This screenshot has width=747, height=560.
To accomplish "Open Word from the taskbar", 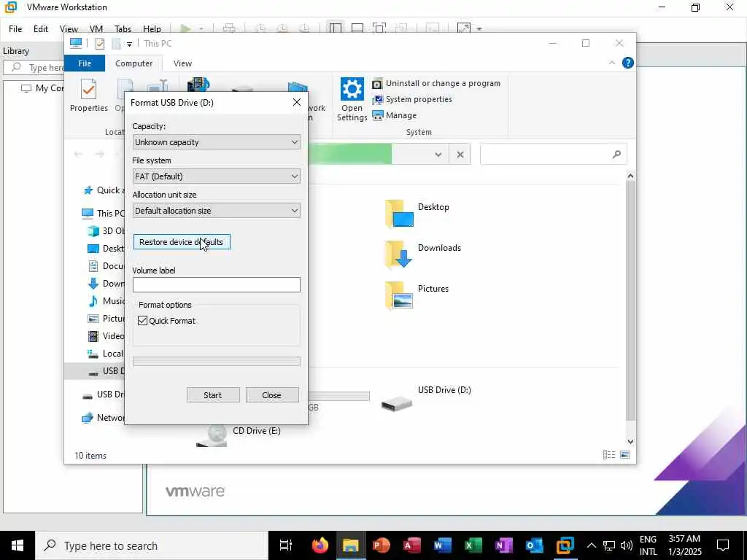I will pos(443,545).
